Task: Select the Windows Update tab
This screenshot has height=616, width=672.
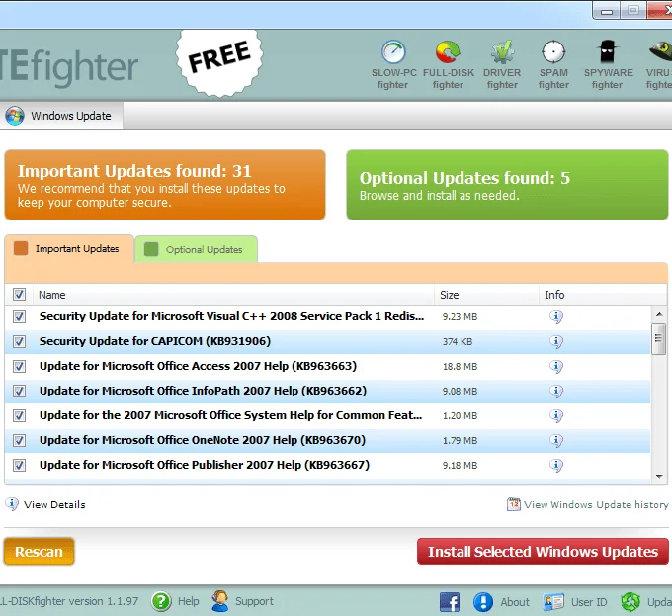Action: pos(61,116)
